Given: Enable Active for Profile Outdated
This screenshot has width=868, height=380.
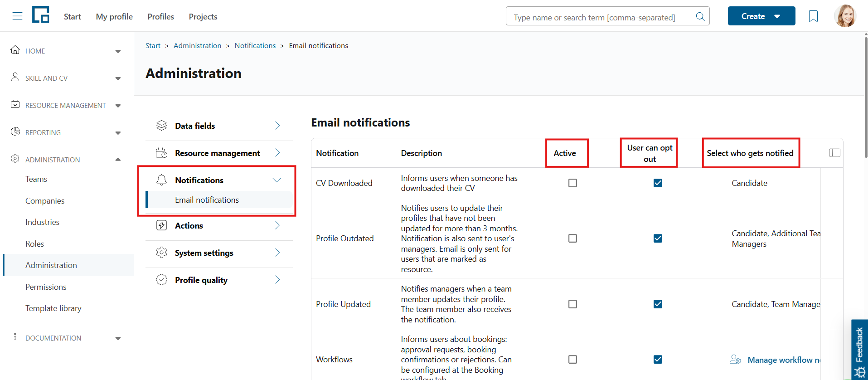Looking at the screenshot, I should coord(573,239).
